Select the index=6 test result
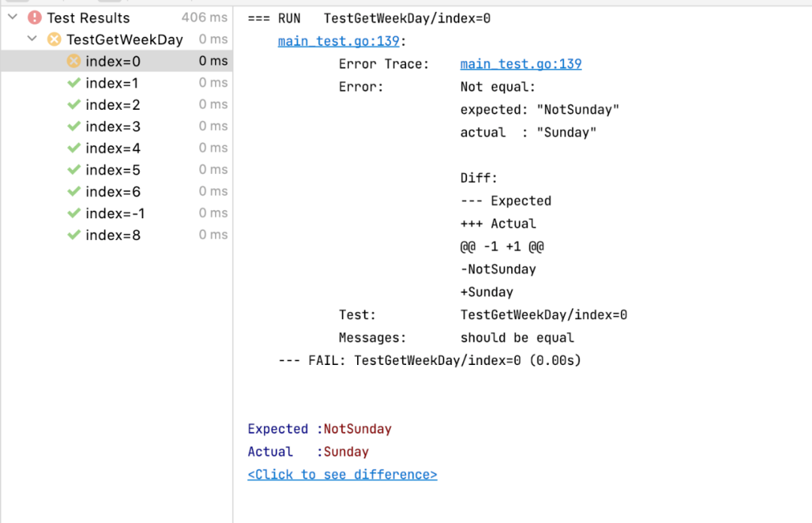Screen dimensions: 812x523 point(113,192)
